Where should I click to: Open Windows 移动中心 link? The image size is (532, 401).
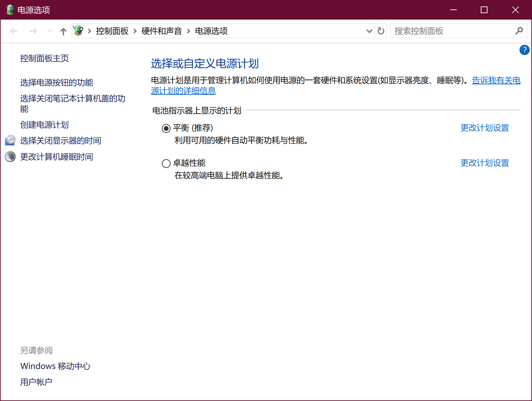coord(55,366)
